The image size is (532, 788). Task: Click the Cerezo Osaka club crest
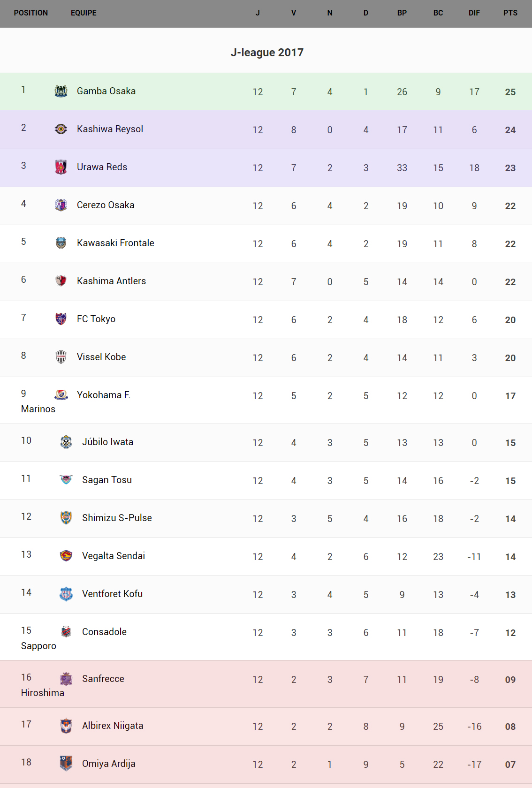[x=61, y=205]
